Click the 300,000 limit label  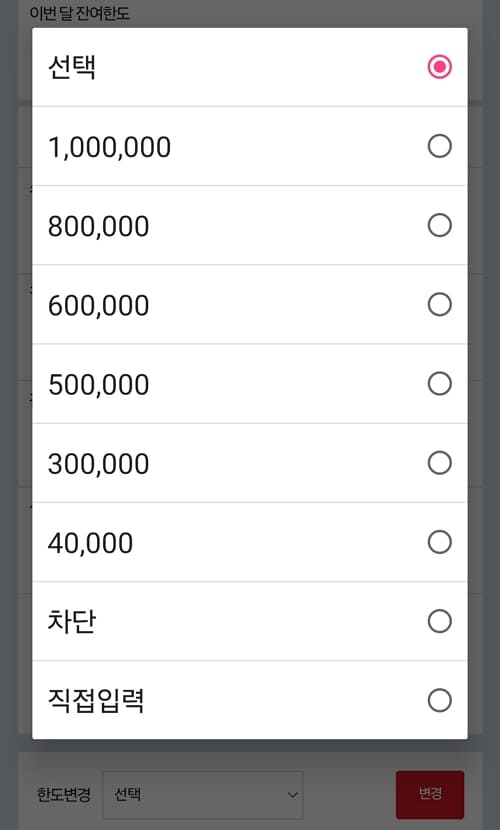[x=98, y=464]
